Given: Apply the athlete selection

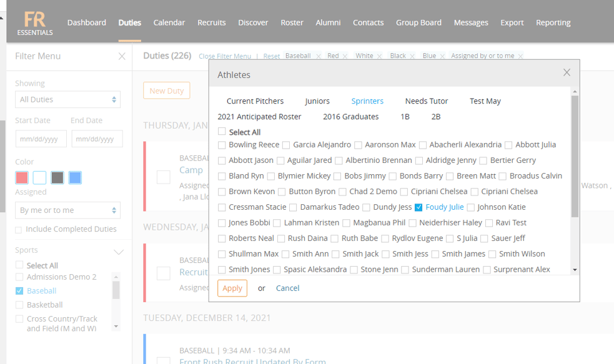Looking at the screenshot, I should [232, 288].
